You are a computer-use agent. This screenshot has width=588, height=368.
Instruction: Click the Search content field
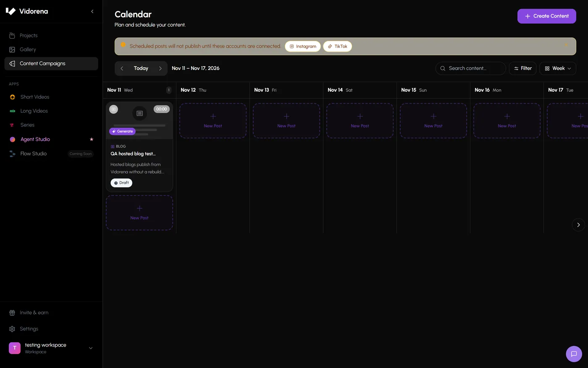coord(471,68)
